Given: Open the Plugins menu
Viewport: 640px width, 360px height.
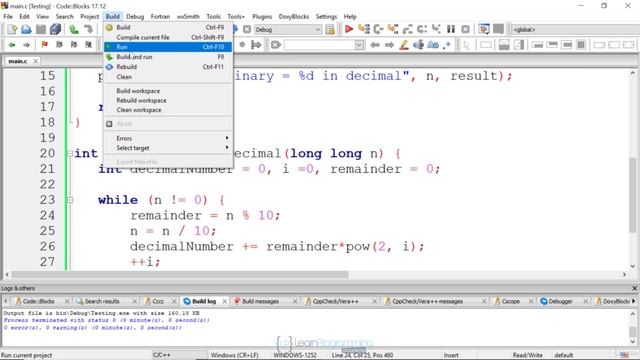Looking at the screenshot, I should point(262,16).
